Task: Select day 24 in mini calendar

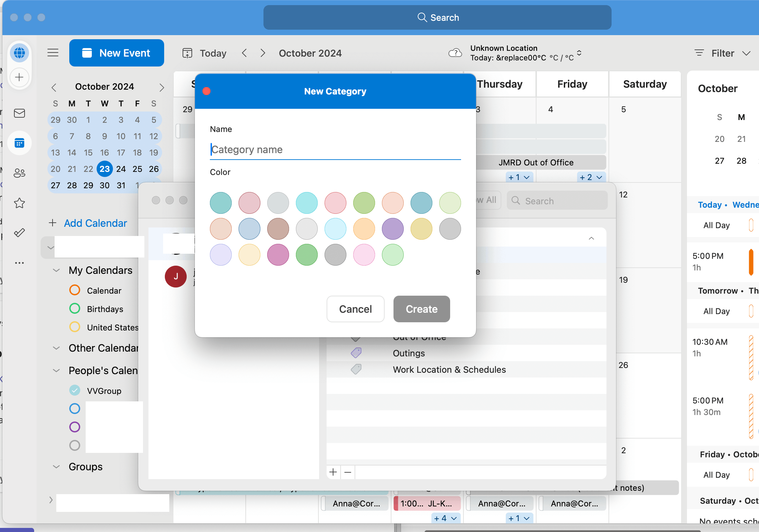Action: pyautogui.click(x=121, y=169)
